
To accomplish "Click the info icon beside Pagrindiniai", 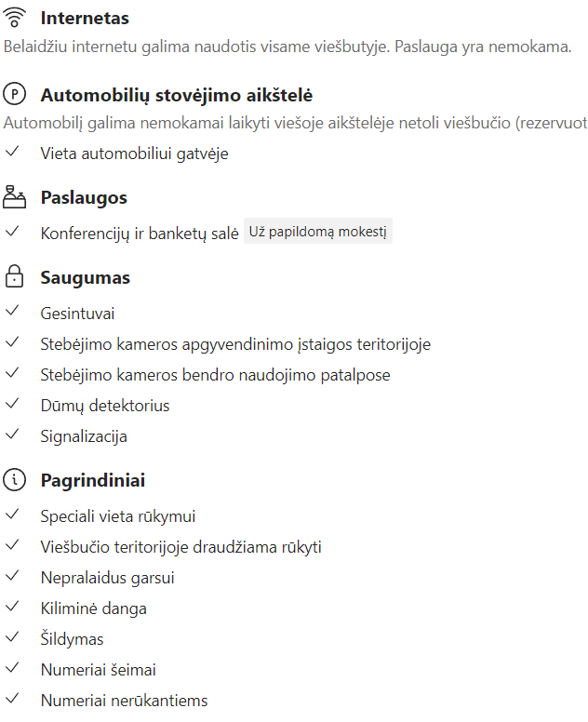I will pyautogui.click(x=15, y=480).
